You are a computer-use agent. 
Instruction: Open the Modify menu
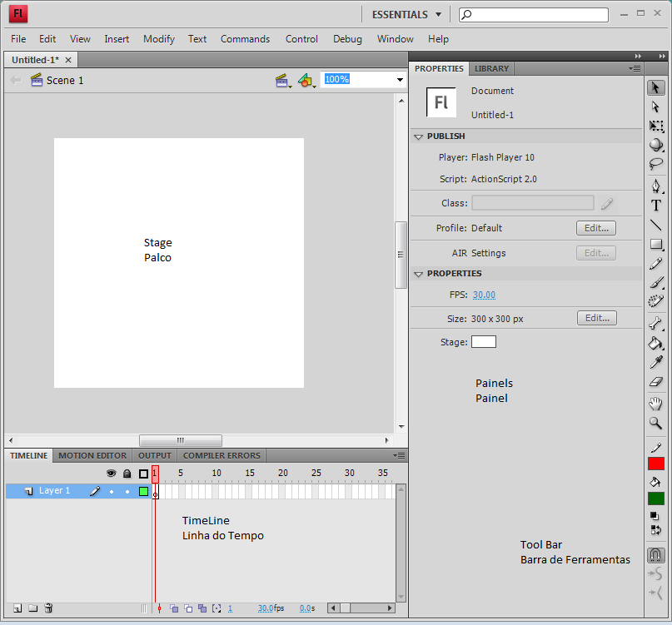158,39
